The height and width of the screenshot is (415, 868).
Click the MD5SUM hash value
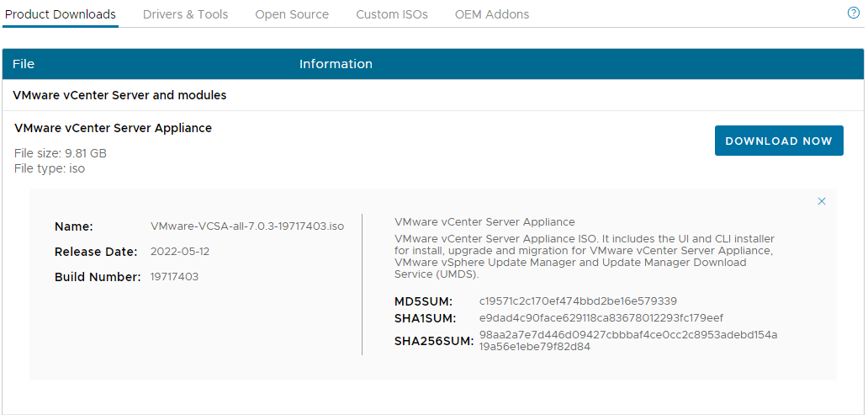pos(578,301)
